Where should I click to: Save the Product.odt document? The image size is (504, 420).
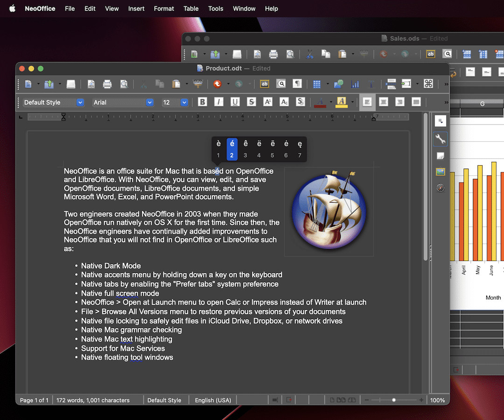point(71,84)
